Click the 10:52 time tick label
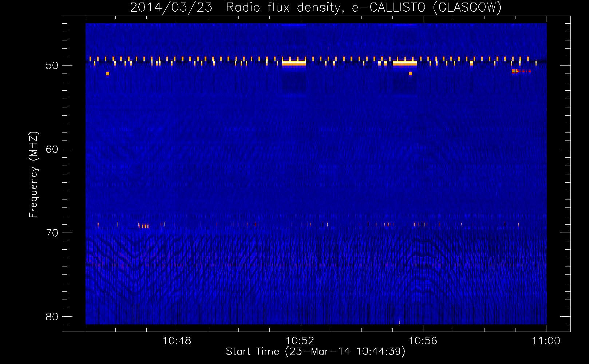Image resolution: width=589 pixels, height=364 pixels. tap(300, 341)
